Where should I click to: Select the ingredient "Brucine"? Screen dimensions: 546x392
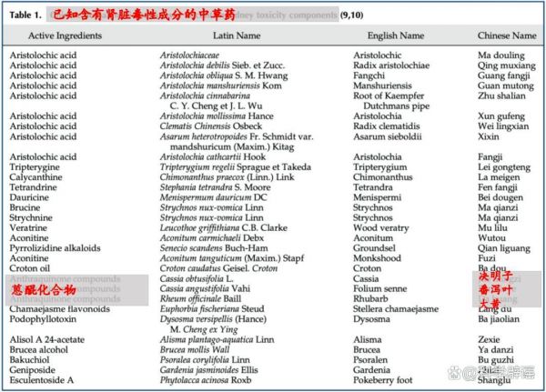[x=25, y=207]
